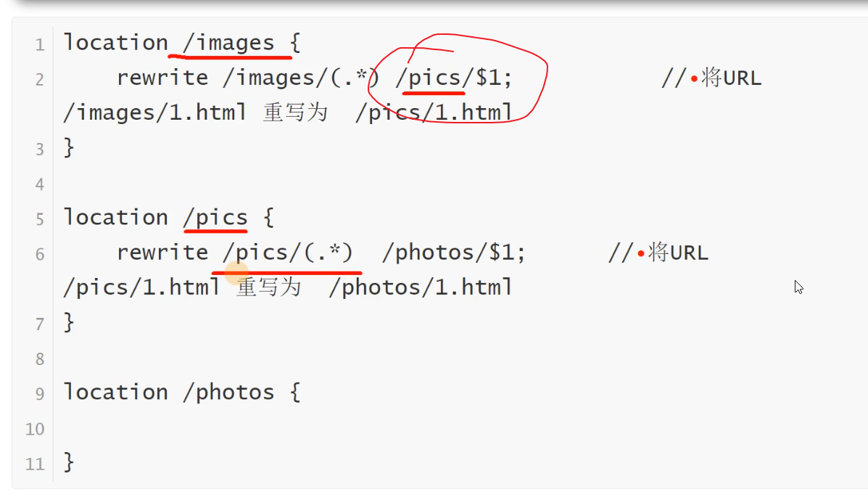Click the underlined '/pics/(.*)' regex pattern
This screenshot has height=500, width=868.
tap(288, 252)
